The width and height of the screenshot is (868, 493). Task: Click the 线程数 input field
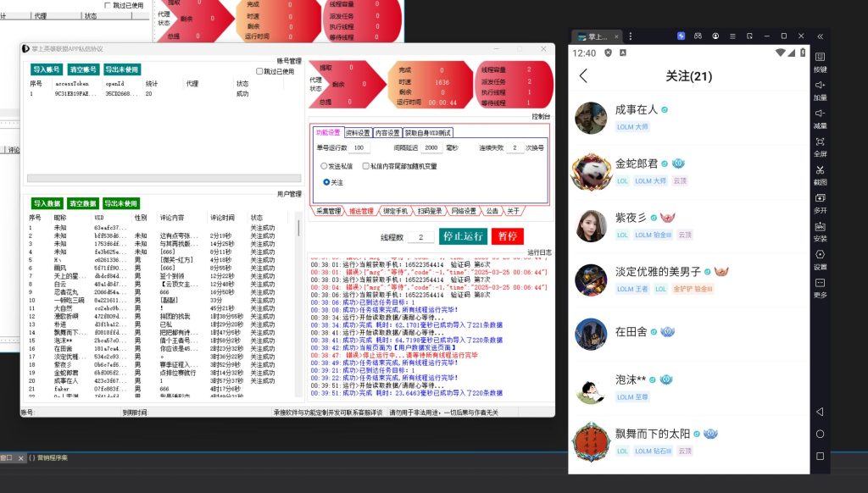coord(421,236)
